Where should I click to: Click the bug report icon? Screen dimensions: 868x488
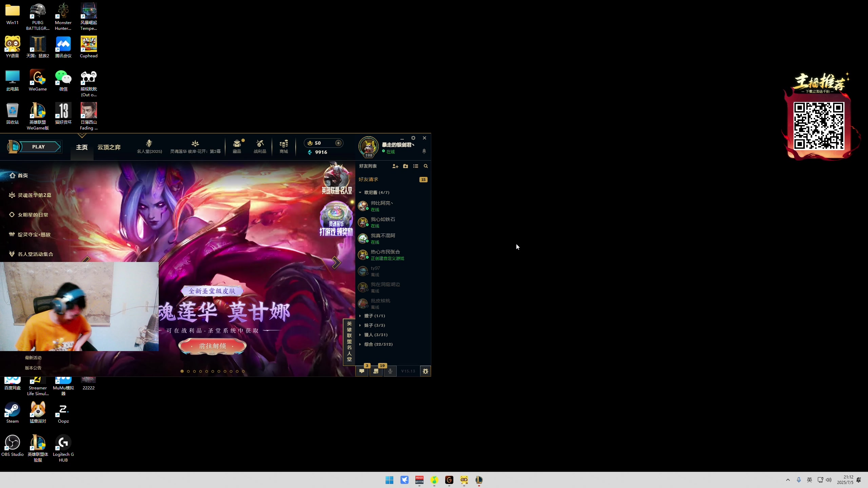pyautogui.click(x=425, y=371)
